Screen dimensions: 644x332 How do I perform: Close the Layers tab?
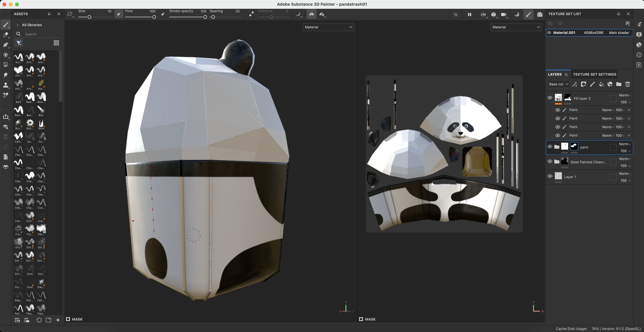[566, 74]
